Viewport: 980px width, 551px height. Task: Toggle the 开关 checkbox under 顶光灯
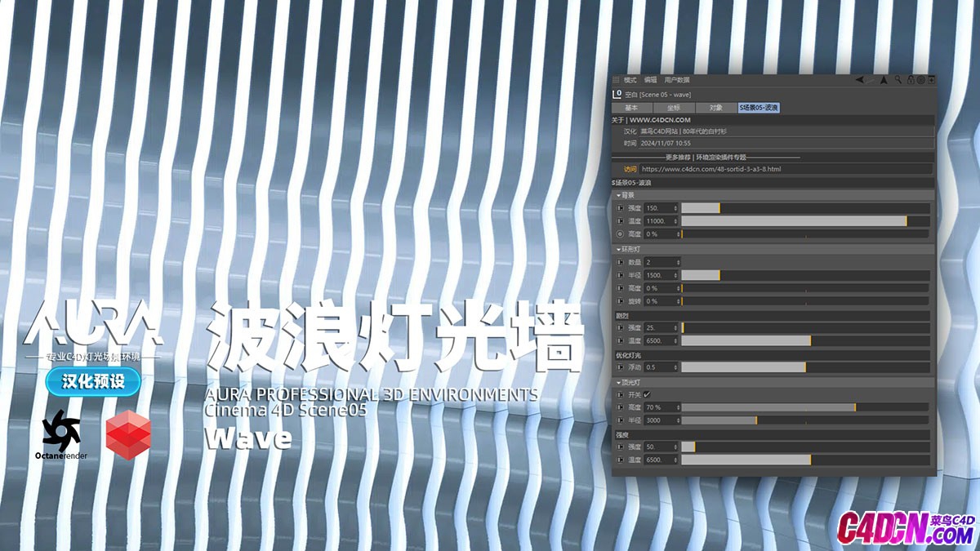(x=647, y=394)
